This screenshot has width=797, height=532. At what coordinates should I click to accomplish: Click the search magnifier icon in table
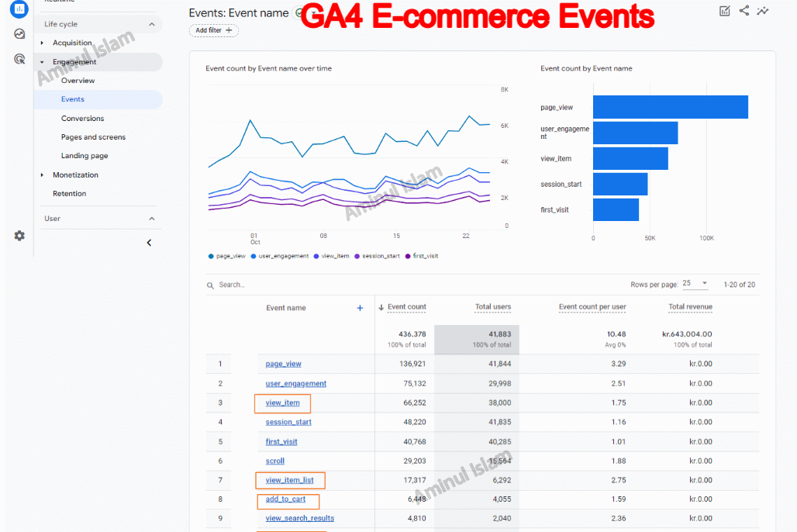pos(210,285)
